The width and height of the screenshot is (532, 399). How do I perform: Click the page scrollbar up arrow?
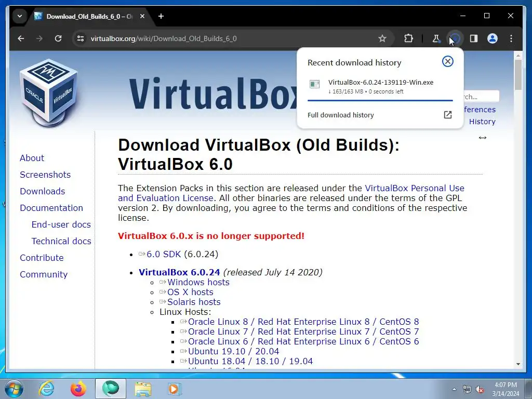coord(518,55)
